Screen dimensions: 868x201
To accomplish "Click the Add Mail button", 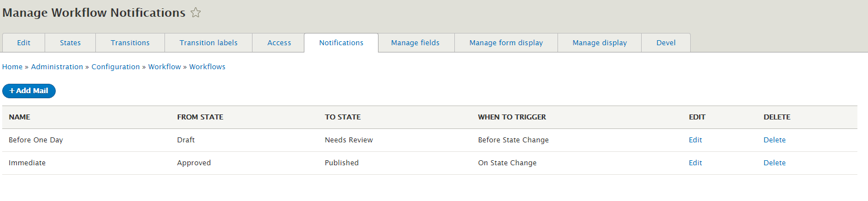I will pyautogui.click(x=29, y=91).
